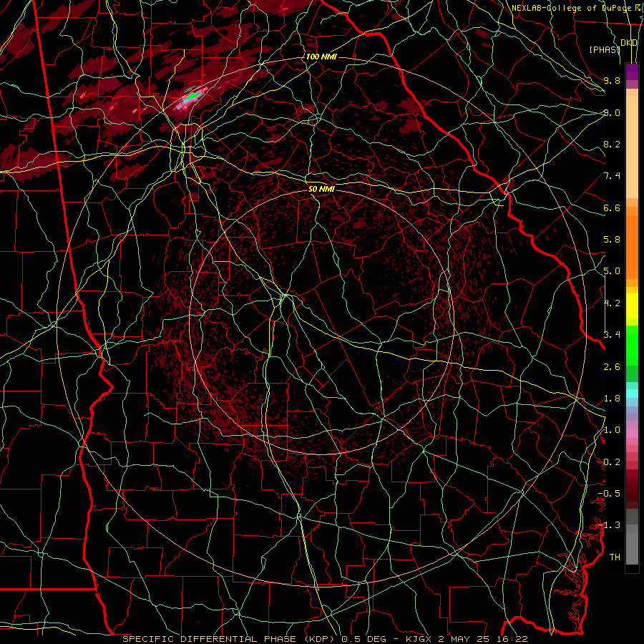Click the 1.0 legend value
The width and height of the screenshot is (644, 644).
(612, 430)
